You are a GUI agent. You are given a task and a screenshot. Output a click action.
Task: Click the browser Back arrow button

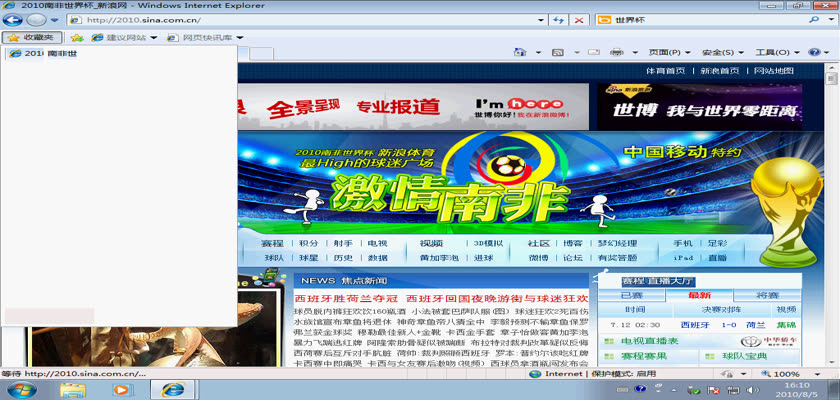click(13, 19)
